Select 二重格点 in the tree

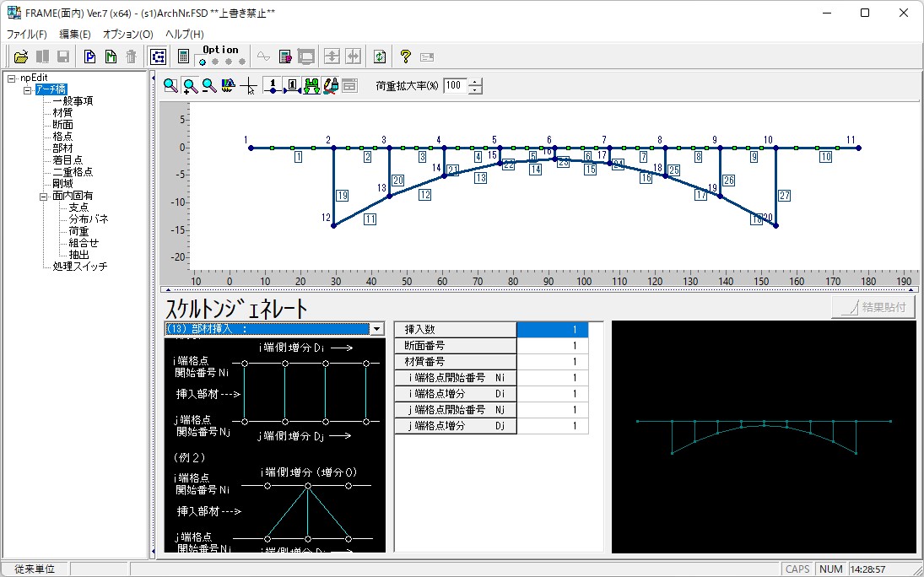coord(73,172)
